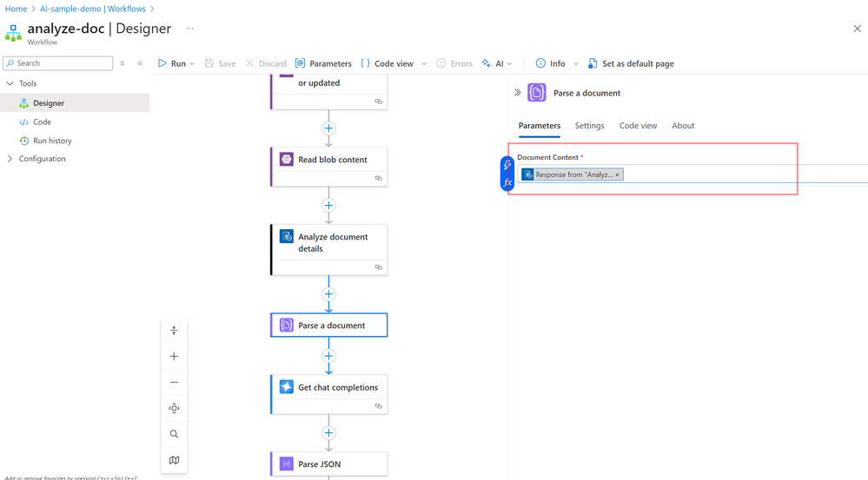Screen dimensions: 868x480
Task: Open the Info dropdown chevron
Action: tap(576, 63)
